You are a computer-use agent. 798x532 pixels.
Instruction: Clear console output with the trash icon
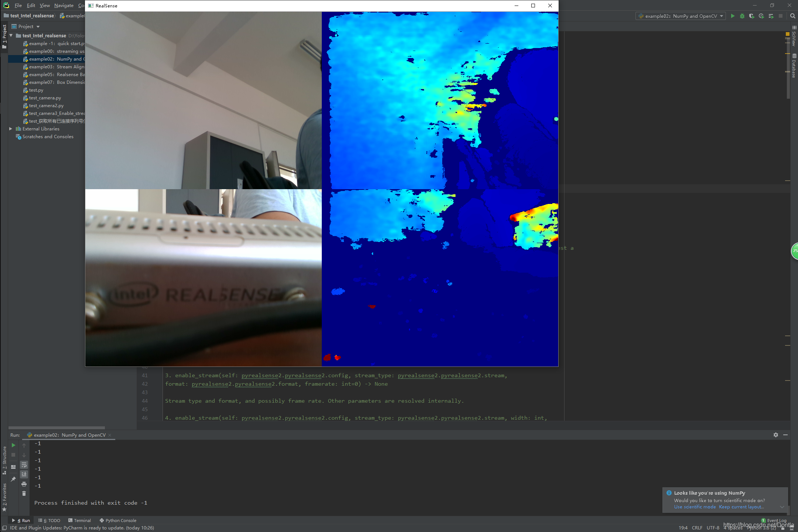[x=24, y=493]
